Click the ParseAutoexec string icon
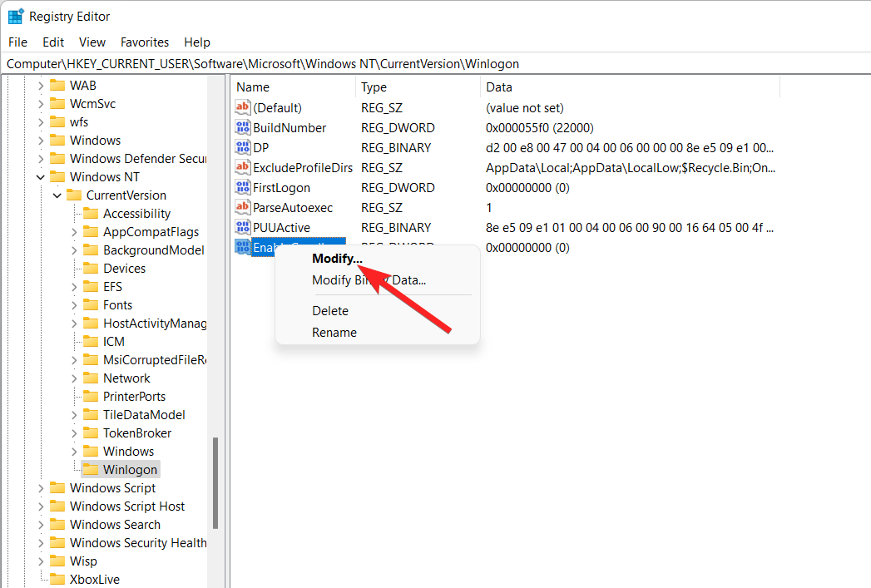Screen dimensions: 871x588 (x=243, y=208)
